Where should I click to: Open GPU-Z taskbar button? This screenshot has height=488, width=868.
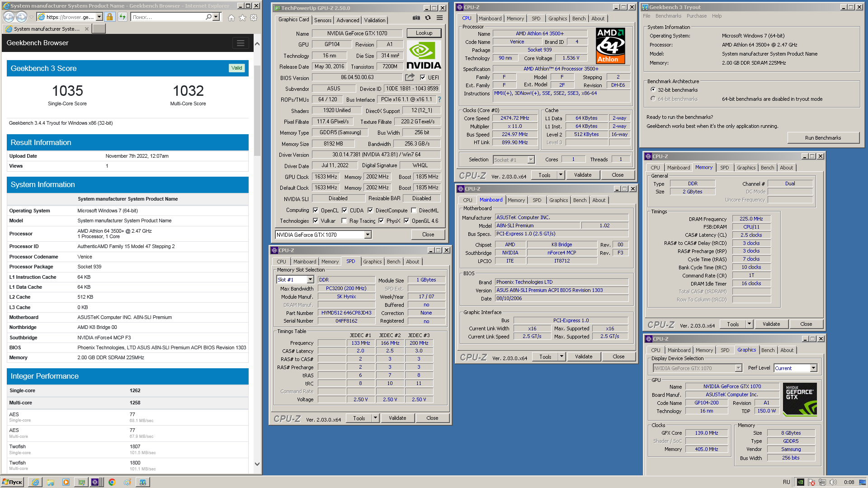coord(81,482)
